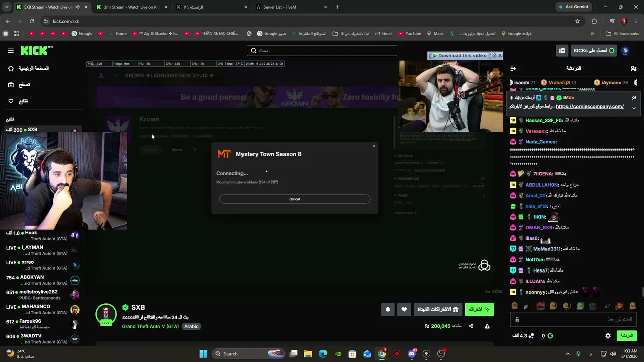This screenshot has height=362, width=644.
Task: Bookmark this page with star icon
Action: (x=577, y=21)
